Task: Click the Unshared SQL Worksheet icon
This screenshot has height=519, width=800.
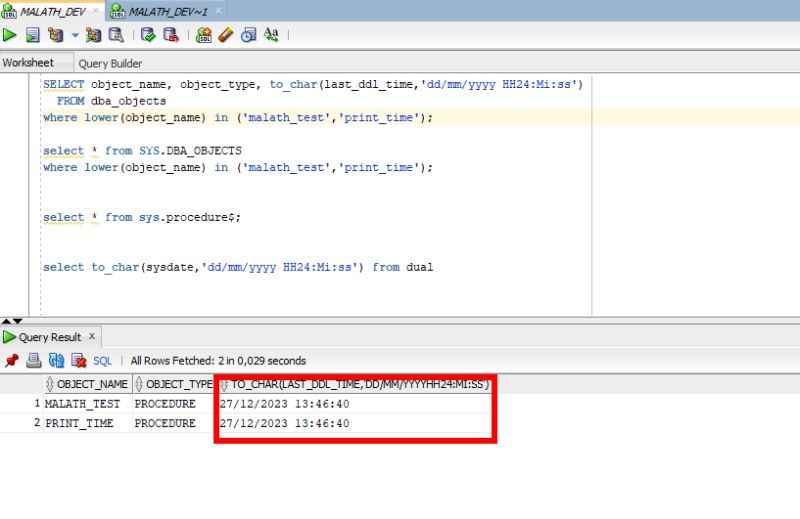Action: (204, 35)
